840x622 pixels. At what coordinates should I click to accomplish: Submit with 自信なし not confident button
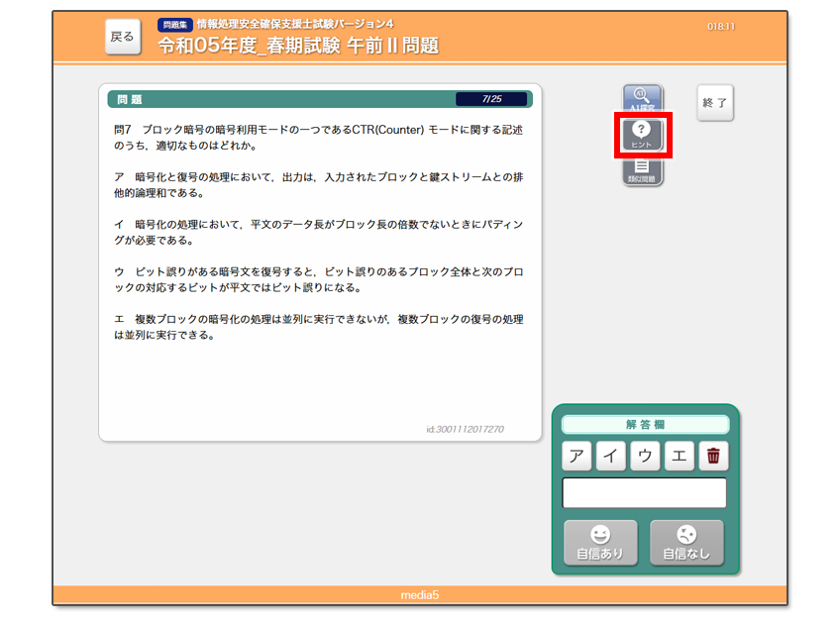pos(686,543)
